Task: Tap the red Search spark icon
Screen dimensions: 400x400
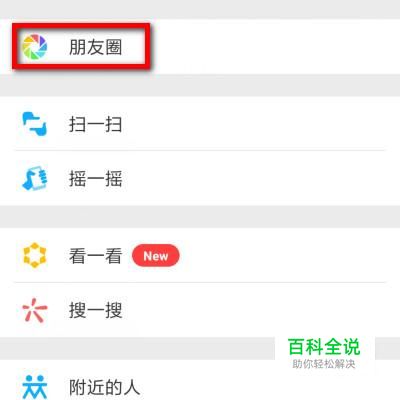Action: 35,310
